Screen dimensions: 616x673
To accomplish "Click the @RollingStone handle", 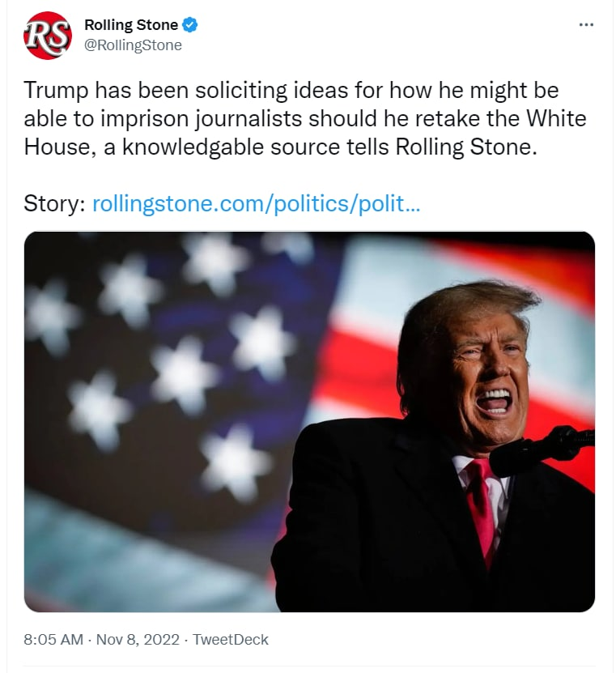I will click(x=133, y=45).
